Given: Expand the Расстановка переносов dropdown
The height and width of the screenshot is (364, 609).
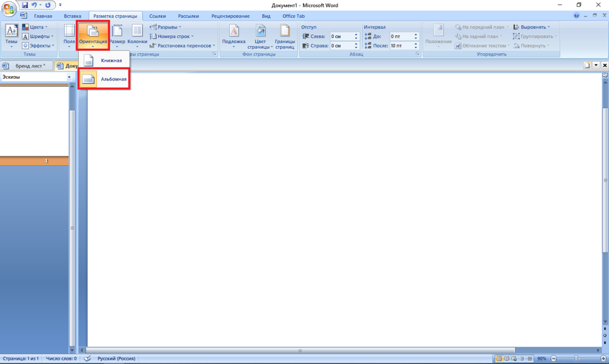Looking at the screenshot, I should [183, 46].
